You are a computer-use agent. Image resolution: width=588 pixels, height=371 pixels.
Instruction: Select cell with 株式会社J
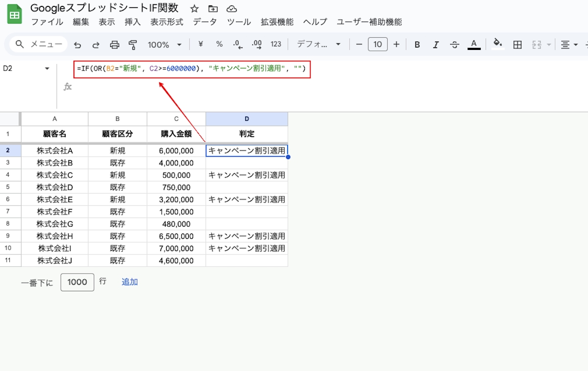(55, 261)
